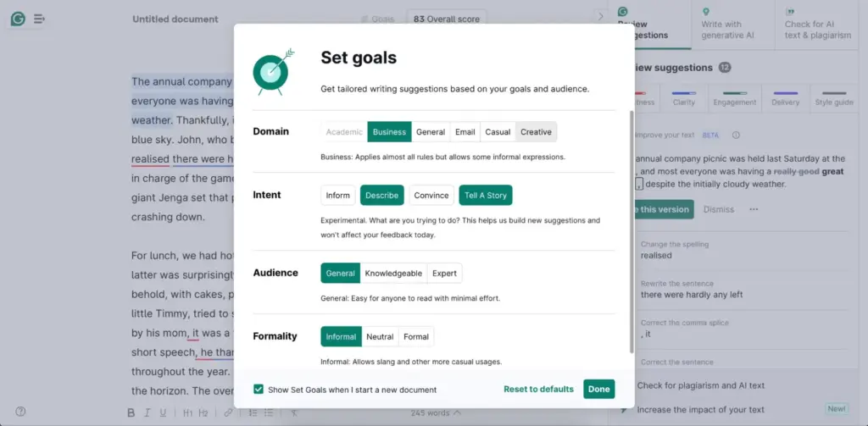The image size is (868, 426).
Task: Select Formal formality option
Action: click(415, 336)
